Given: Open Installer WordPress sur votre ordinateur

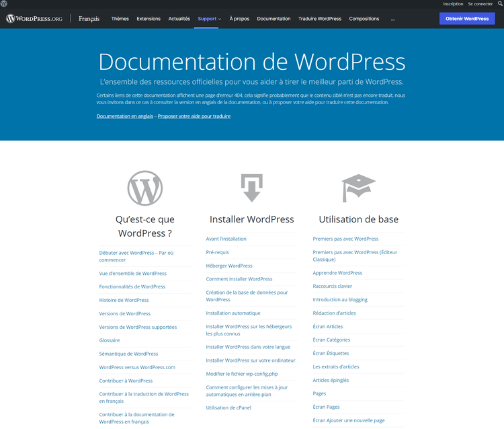Looking at the screenshot, I should [251, 360].
